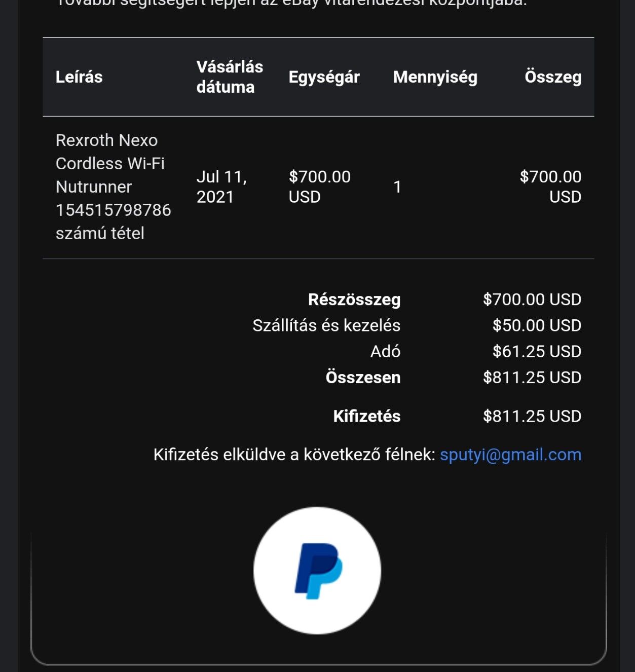The image size is (635, 672).
Task: Select the $700.00 USD unit price cell
Action: coord(319,186)
